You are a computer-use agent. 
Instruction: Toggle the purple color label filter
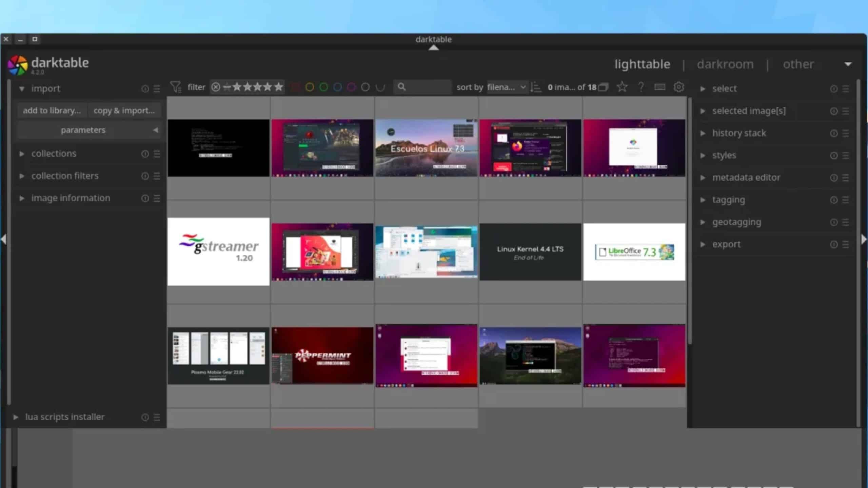(352, 87)
